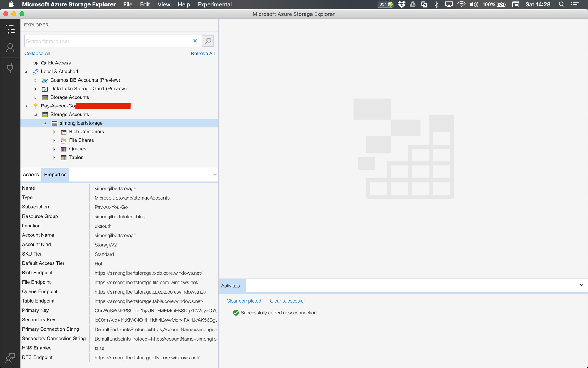
Task: Click the Tables icon
Action: click(x=64, y=158)
